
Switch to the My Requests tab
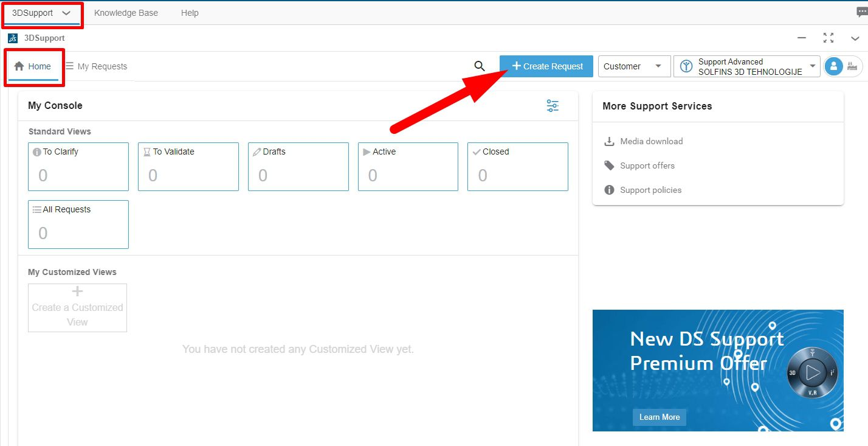point(97,66)
